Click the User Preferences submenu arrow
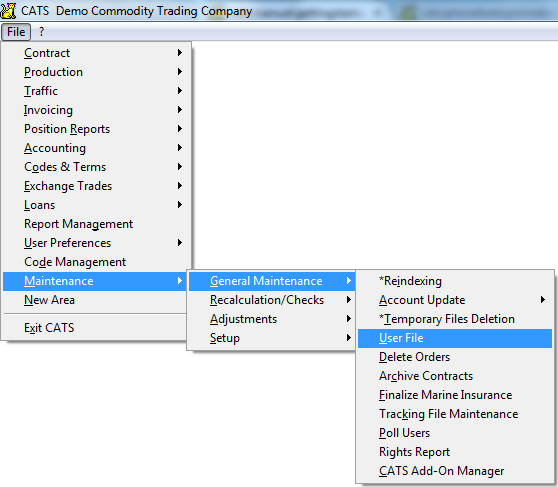558x487 pixels. pos(180,243)
